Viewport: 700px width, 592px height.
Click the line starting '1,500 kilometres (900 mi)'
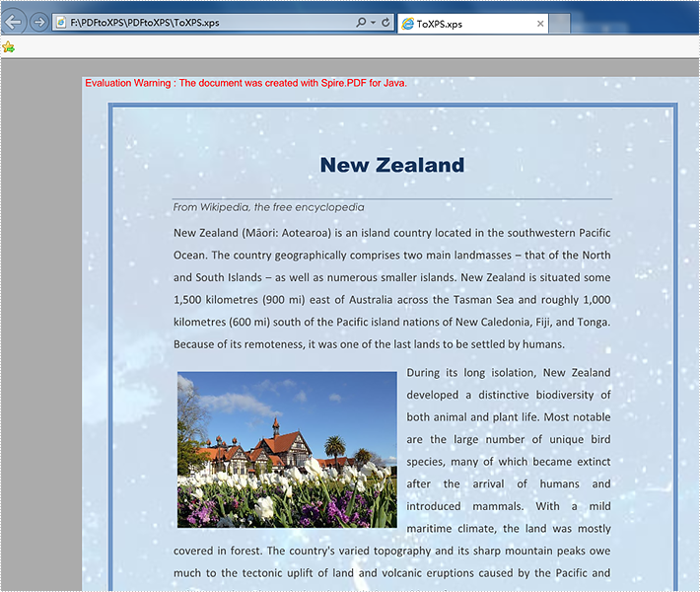[392, 300]
